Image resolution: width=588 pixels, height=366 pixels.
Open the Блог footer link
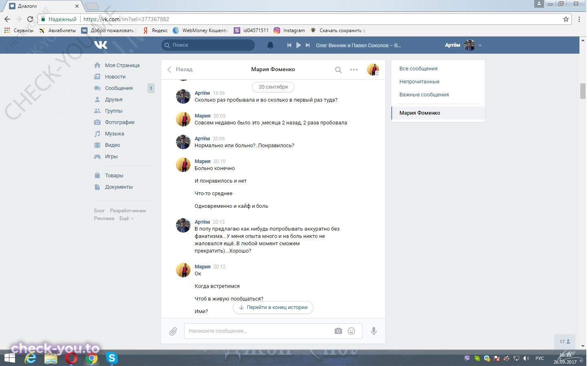click(x=99, y=211)
